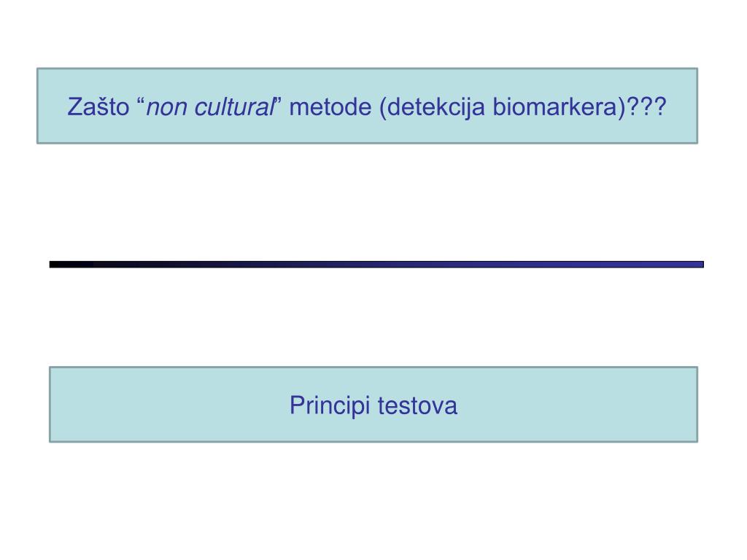747x560 pixels.
Task: Click the italic text "non cultural"
Action: point(210,106)
